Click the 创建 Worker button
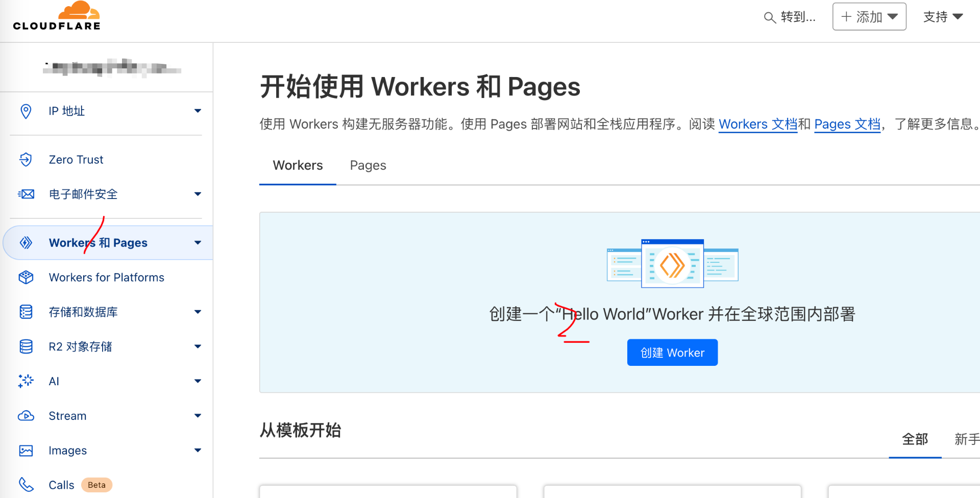Viewport: 980px width, 498px height. pyautogui.click(x=672, y=353)
